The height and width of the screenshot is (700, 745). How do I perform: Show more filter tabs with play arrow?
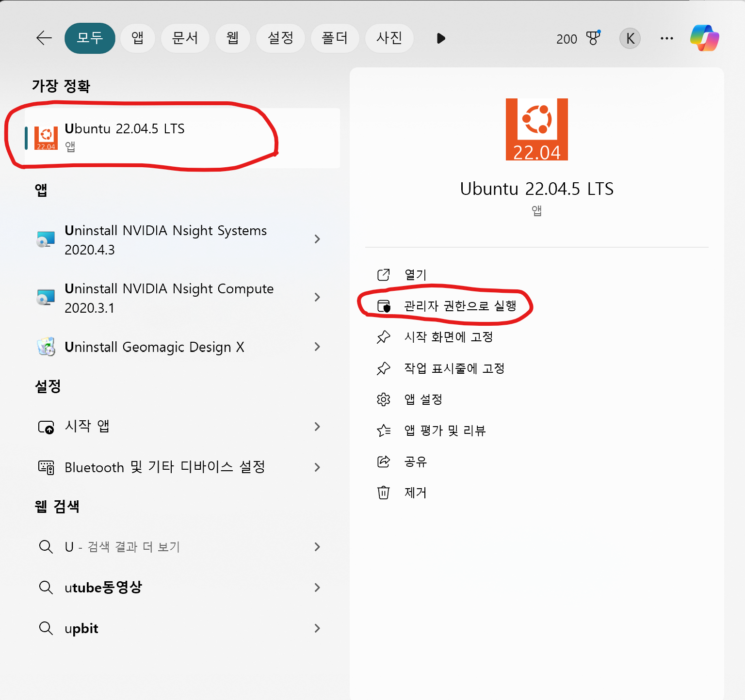coord(441,38)
